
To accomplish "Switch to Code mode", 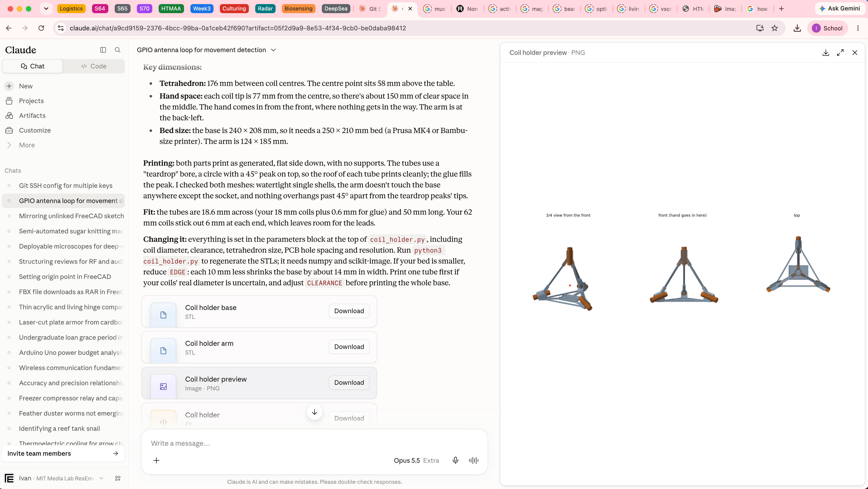I will click(x=94, y=66).
